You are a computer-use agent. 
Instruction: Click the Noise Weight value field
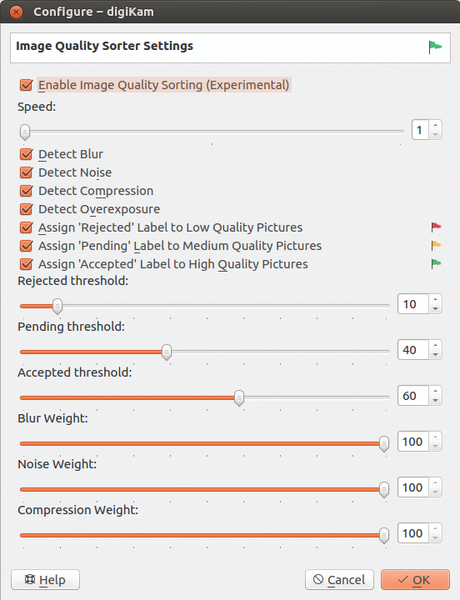tap(413, 488)
